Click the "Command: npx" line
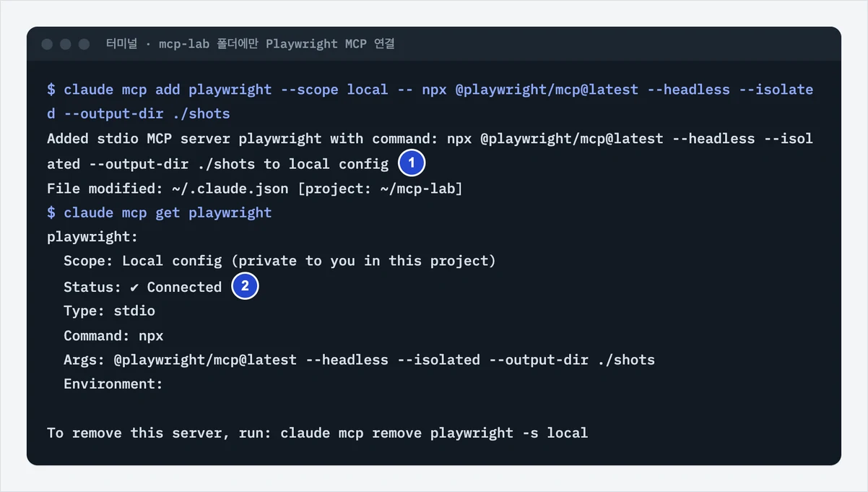 (x=113, y=335)
